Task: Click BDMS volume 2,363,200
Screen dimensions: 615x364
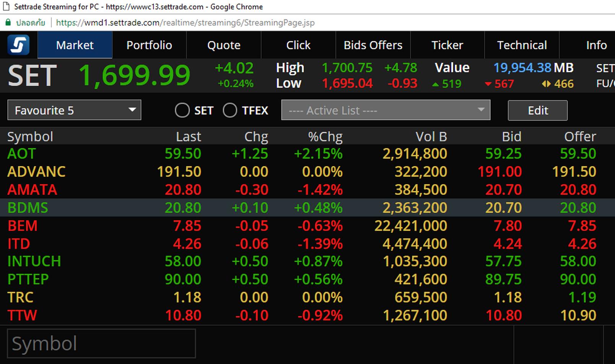Action: pyautogui.click(x=415, y=208)
